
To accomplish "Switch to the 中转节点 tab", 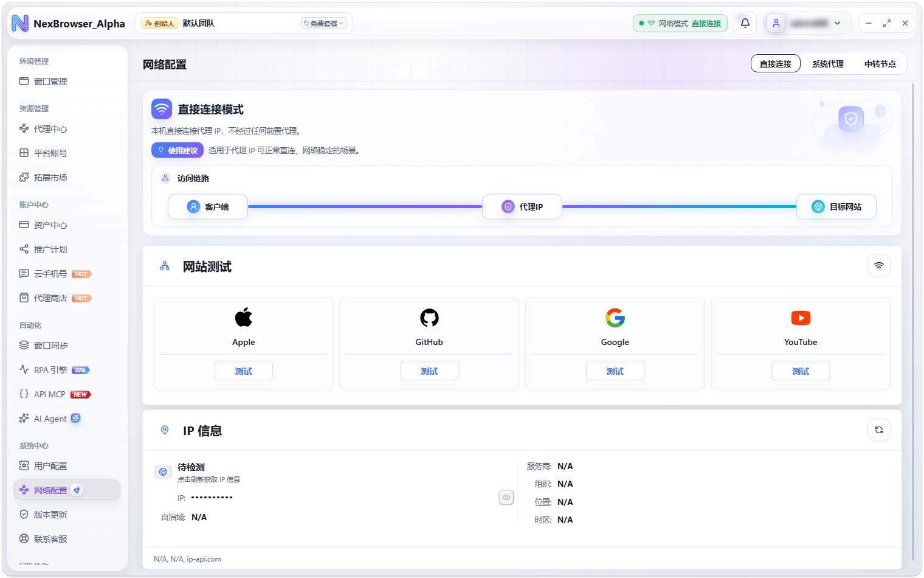I will 880,63.
